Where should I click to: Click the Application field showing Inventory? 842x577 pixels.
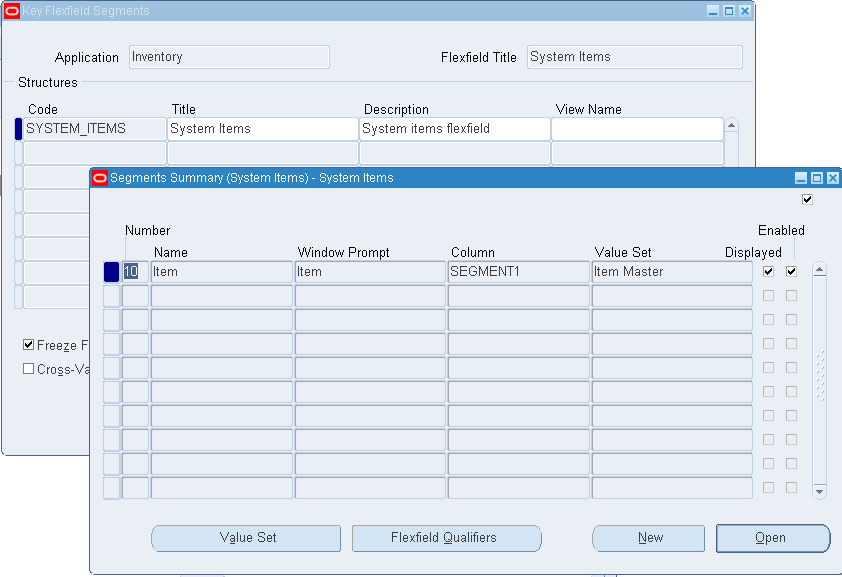tap(229, 57)
